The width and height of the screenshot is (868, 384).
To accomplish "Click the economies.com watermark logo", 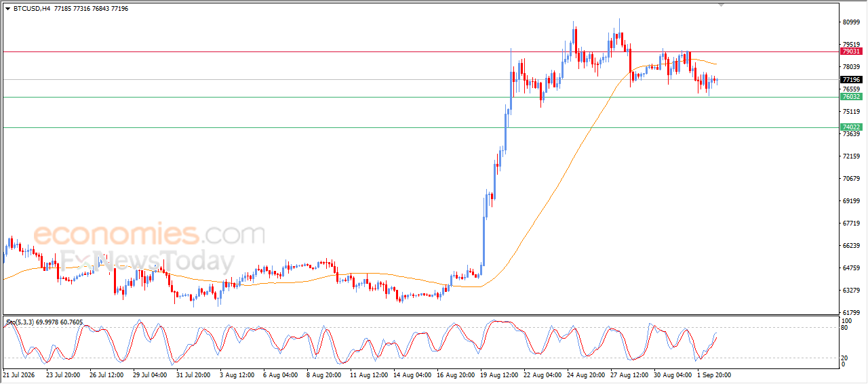I will click(149, 235).
